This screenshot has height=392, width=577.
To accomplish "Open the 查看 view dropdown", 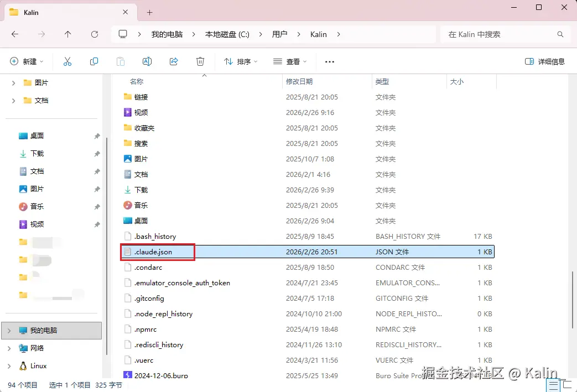I will (290, 61).
